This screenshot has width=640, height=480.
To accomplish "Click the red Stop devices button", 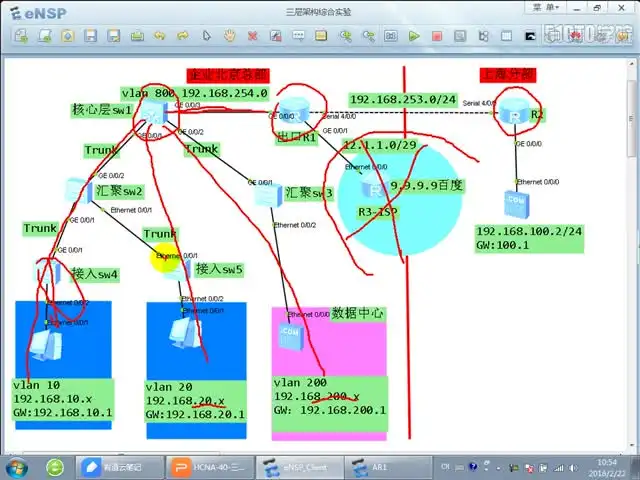I will click(436, 36).
